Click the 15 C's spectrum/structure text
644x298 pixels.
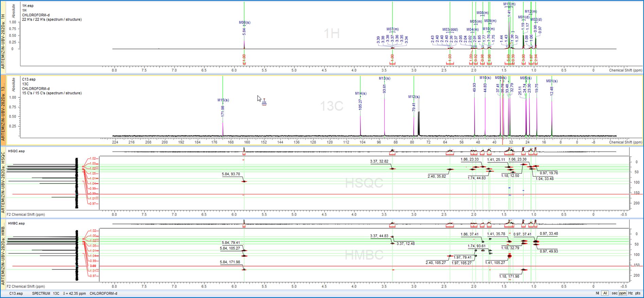[x=52, y=93]
